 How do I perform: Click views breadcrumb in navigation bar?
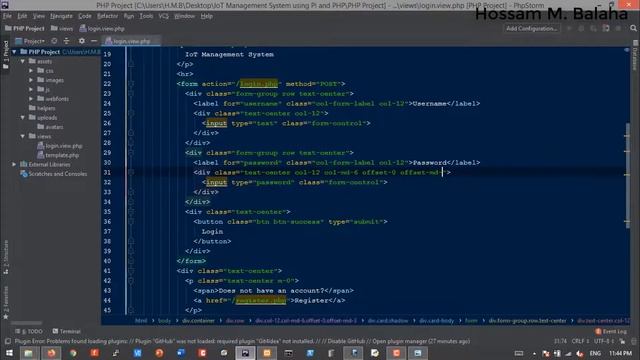(x=62, y=29)
